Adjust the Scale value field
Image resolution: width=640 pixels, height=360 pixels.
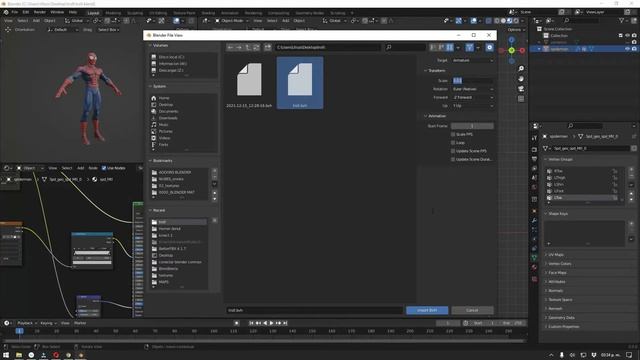click(473, 81)
